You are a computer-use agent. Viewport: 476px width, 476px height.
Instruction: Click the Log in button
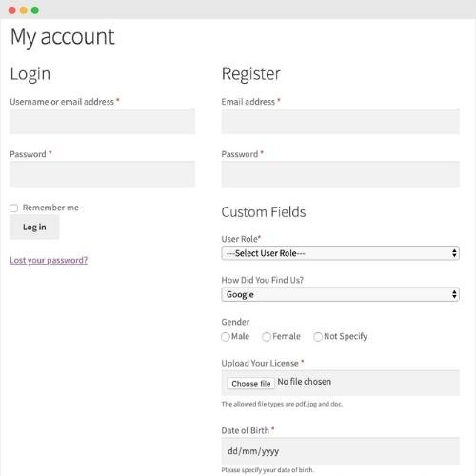point(34,227)
